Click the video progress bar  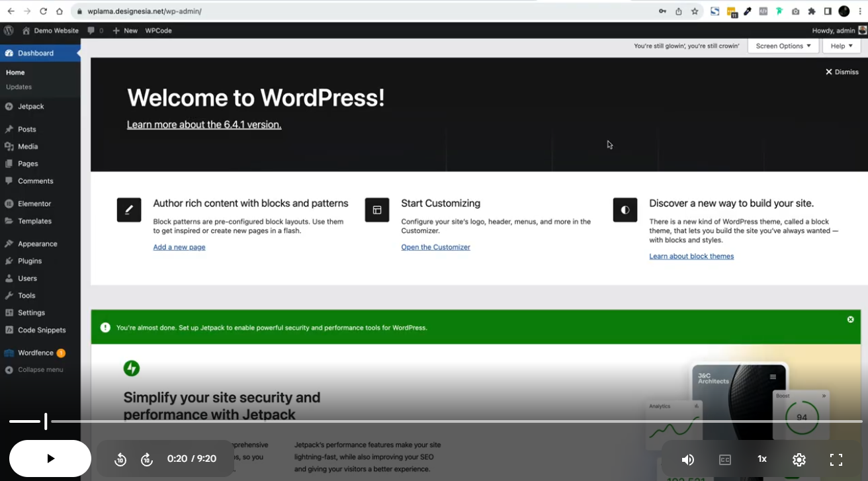click(x=435, y=421)
